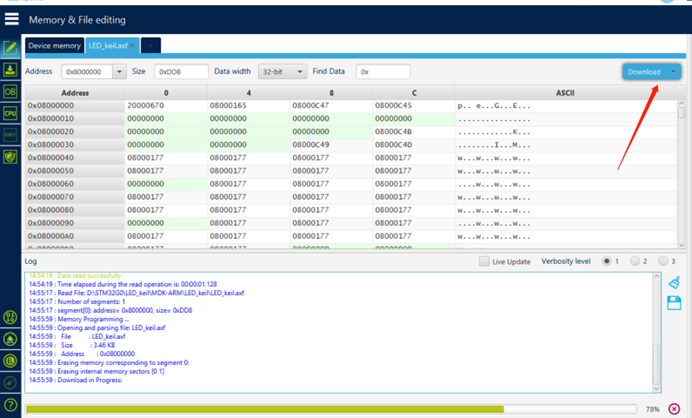Click the Download button
Screen dimensions: 692x418
[x=644, y=72]
